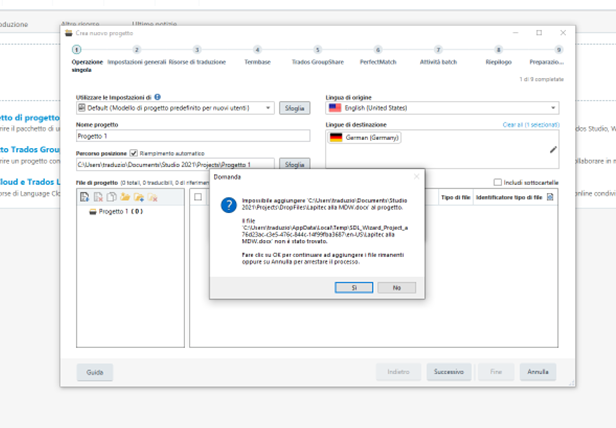Viewport: 616px width, 428px height.
Task: Click the Crea nuovo progetto window title icon
Action: point(69,33)
